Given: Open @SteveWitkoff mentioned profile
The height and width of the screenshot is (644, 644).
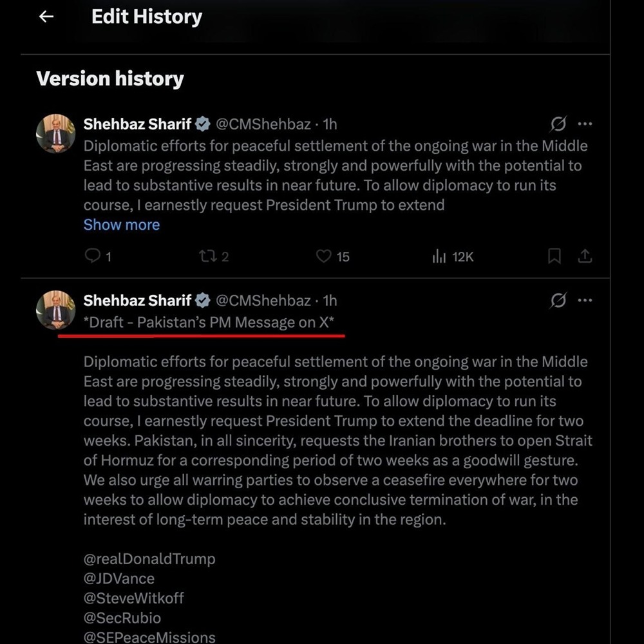Looking at the screenshot, I should 134,598.
